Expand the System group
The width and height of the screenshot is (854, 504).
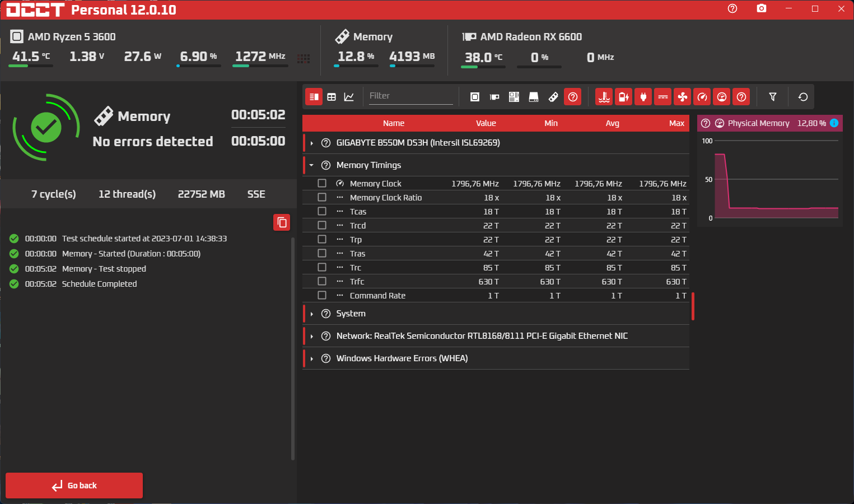[312, 314]
